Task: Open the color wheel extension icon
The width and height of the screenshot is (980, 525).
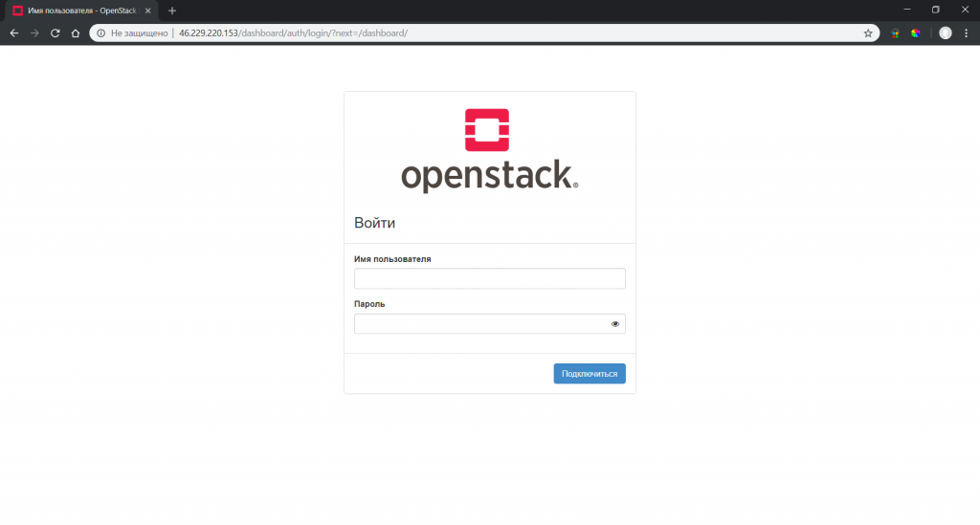Action: (x=916, y=33)
